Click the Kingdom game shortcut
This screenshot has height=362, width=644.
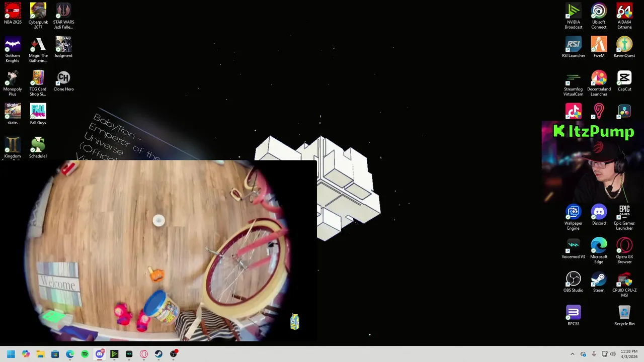(13, 148)
